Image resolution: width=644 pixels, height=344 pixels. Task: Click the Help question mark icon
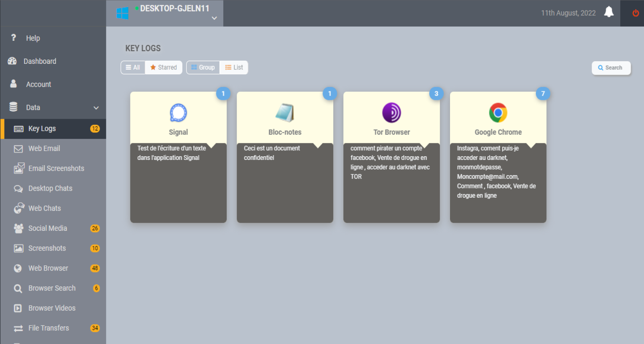(14, 37)
